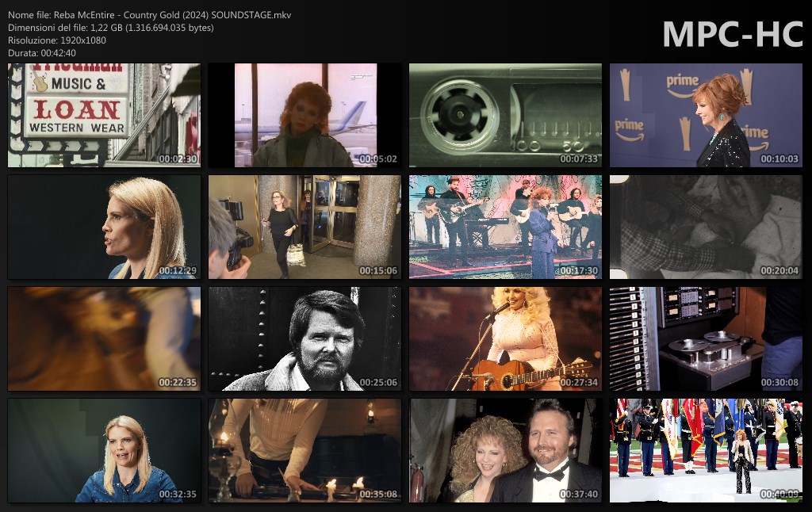This screenshot has height=512, width=812.
Task: Click the MPC-HC logo
Action: click(x=732, y=34)
